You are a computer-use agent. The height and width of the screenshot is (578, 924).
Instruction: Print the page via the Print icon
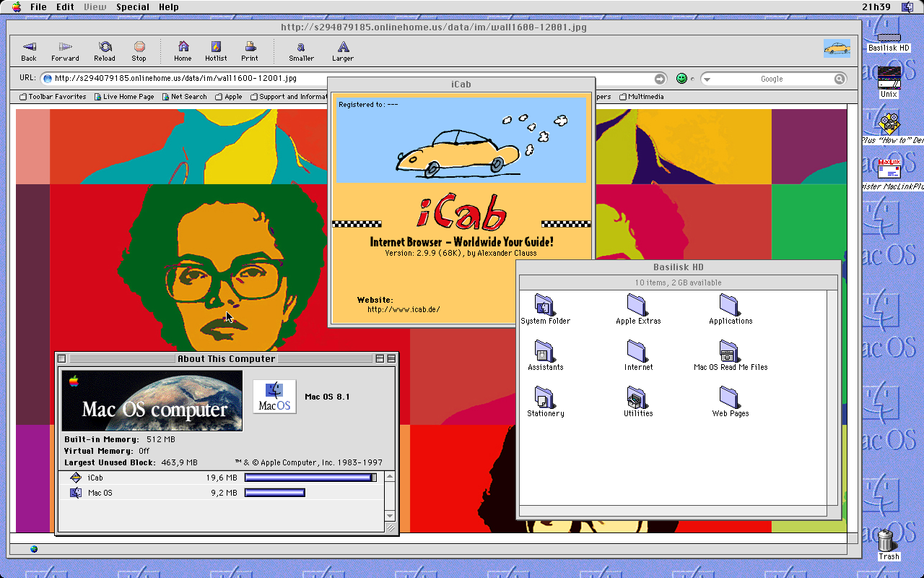coord(250,51)
